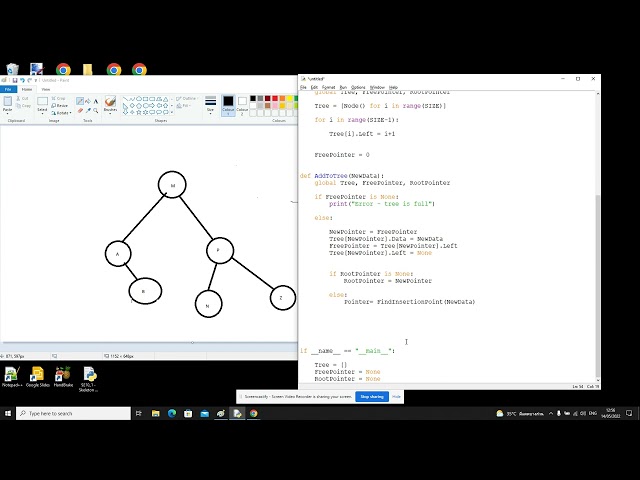
Task: Click the Paste clipboard icon
Action: point(7,101)
